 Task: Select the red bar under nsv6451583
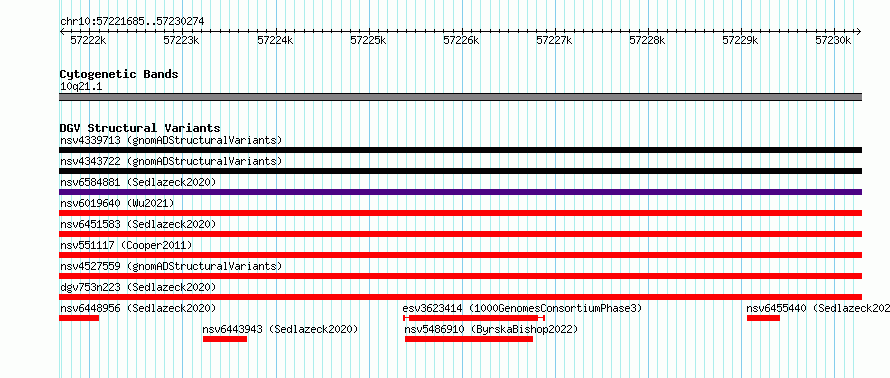click(x=460, y=234)
